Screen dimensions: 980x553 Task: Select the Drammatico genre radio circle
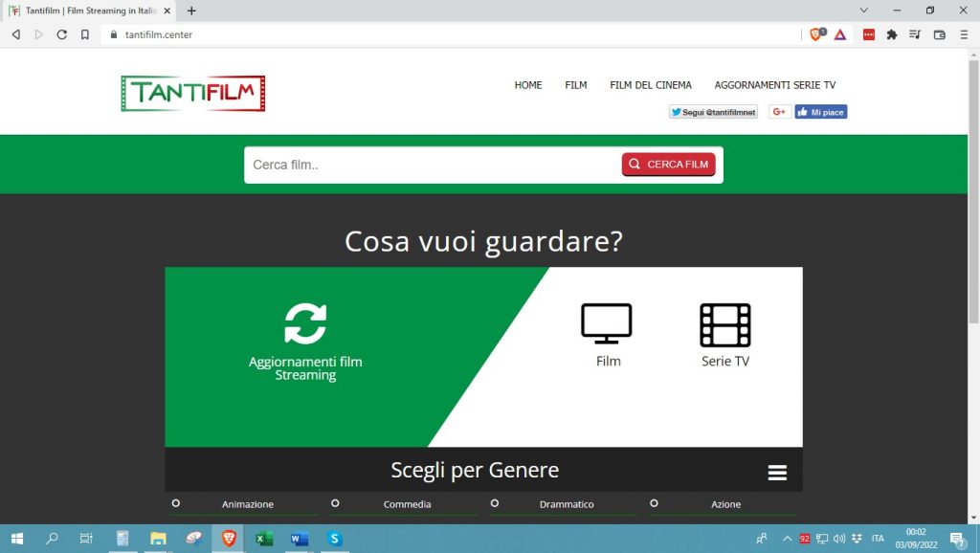(495, 503)
